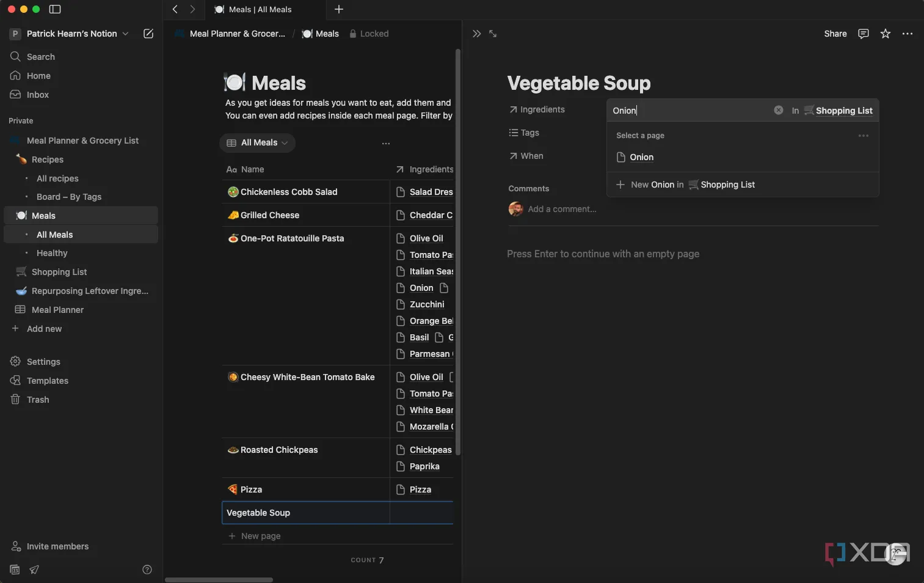Star this page as a favorite
This screenshot has width=924, height=583.
886,34
